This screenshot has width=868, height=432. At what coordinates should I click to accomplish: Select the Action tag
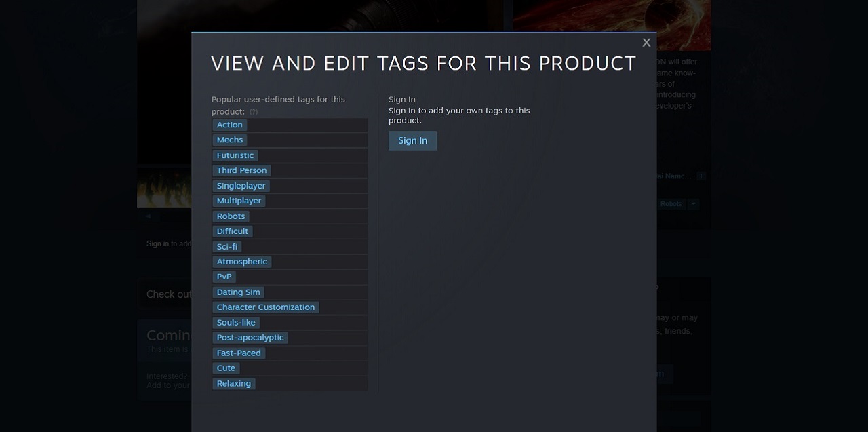tap(229, 125)
